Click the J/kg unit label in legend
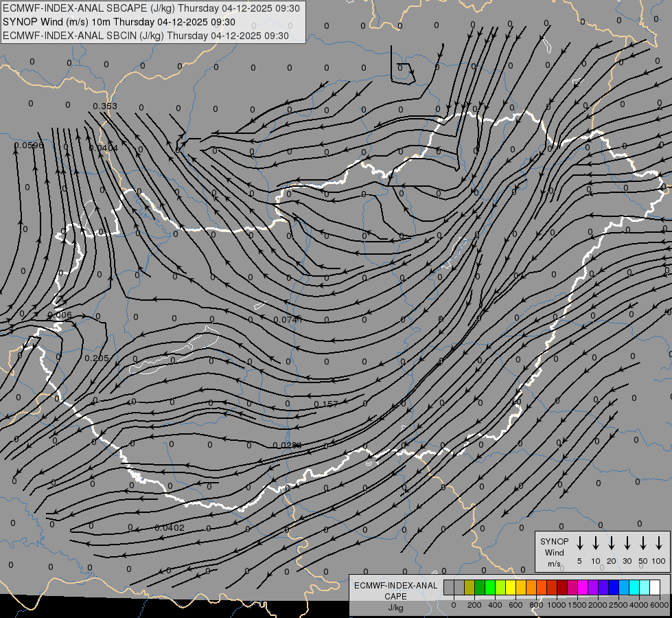 [395, 608]
